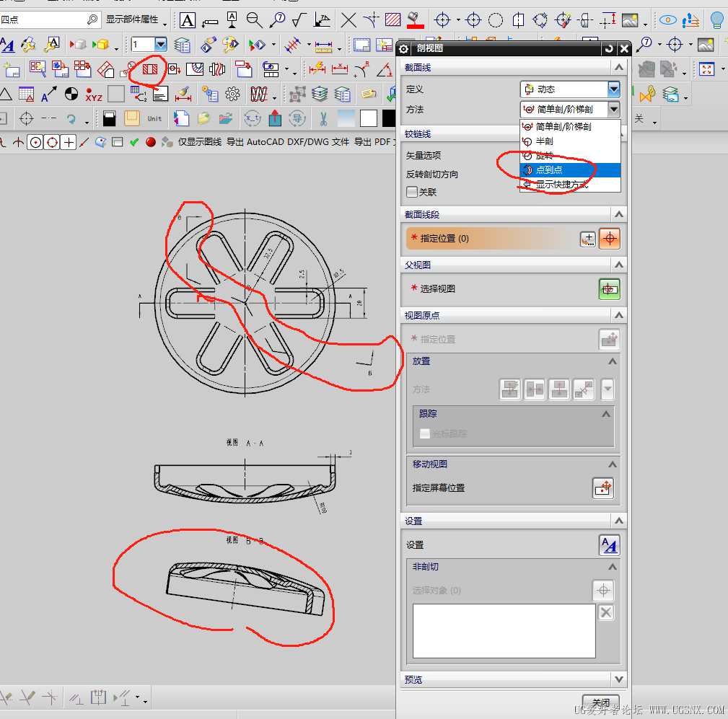The image size is (728, 719).
Task: Choose the Surface Finish symbol tool
Action: (x=299, y=20)
